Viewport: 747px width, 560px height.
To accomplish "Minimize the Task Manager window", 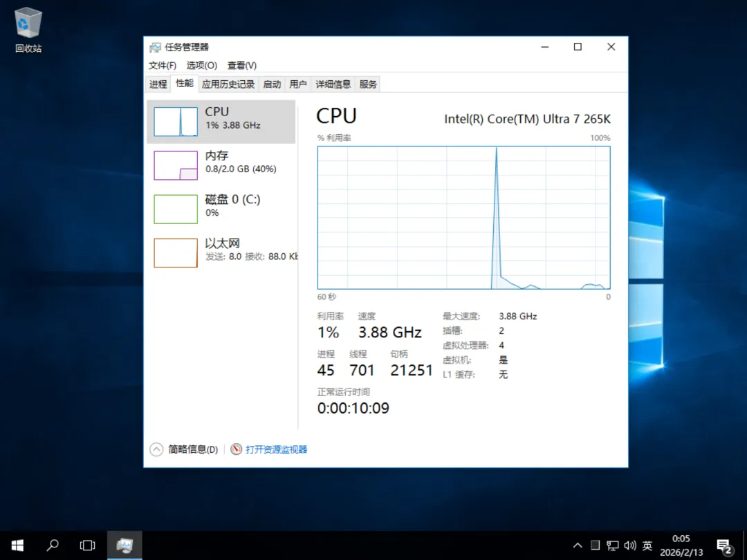I will [x=545, y=47].
